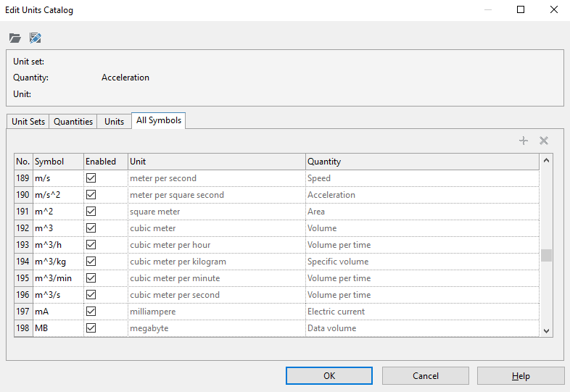This screenshot has width=570, height=392.
Task: Click the X delete symbol icon
Action: click(x=544, y=141)
